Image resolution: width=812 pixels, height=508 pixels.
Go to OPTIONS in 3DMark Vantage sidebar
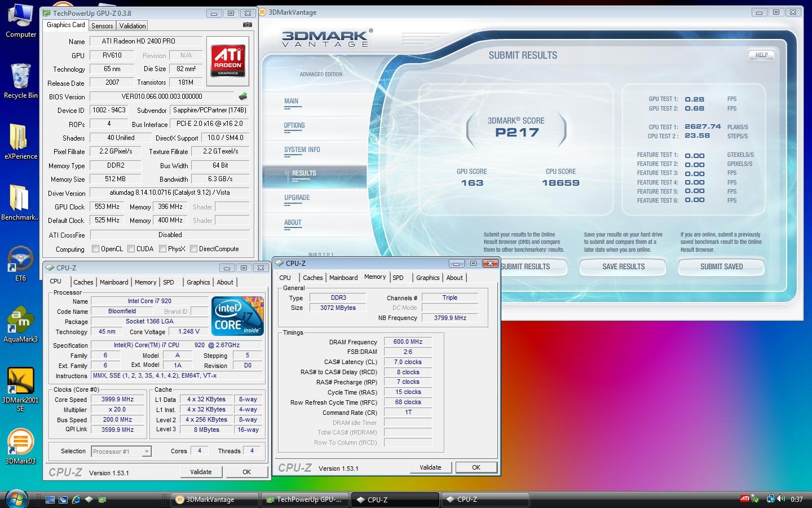(294, 126)
